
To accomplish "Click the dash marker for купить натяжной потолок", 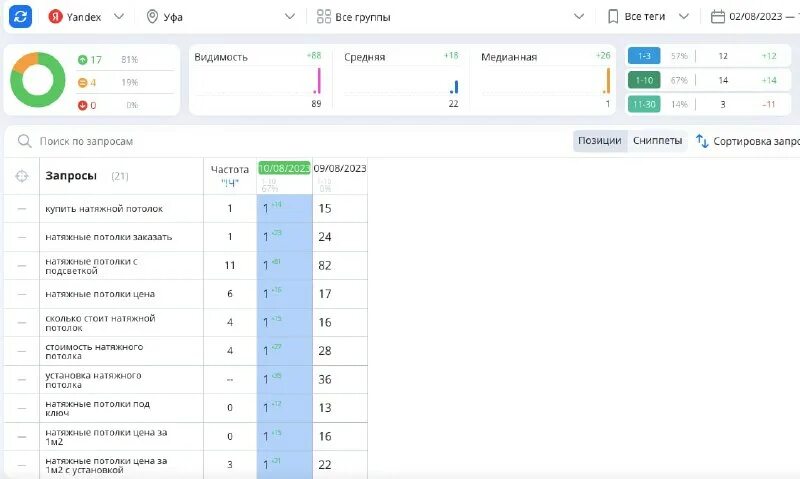I will (21, 209).
